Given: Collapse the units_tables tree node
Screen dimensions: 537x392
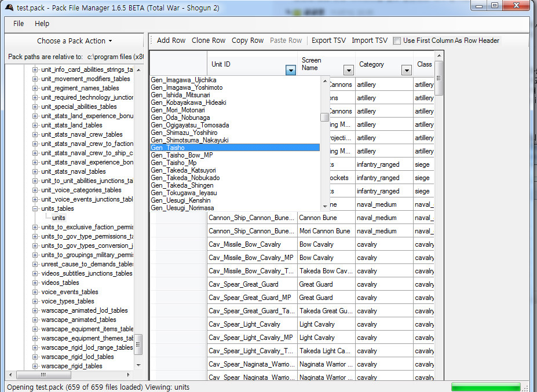Looking at the screenshot, I should pyautogui.click(x=35, y=208).
